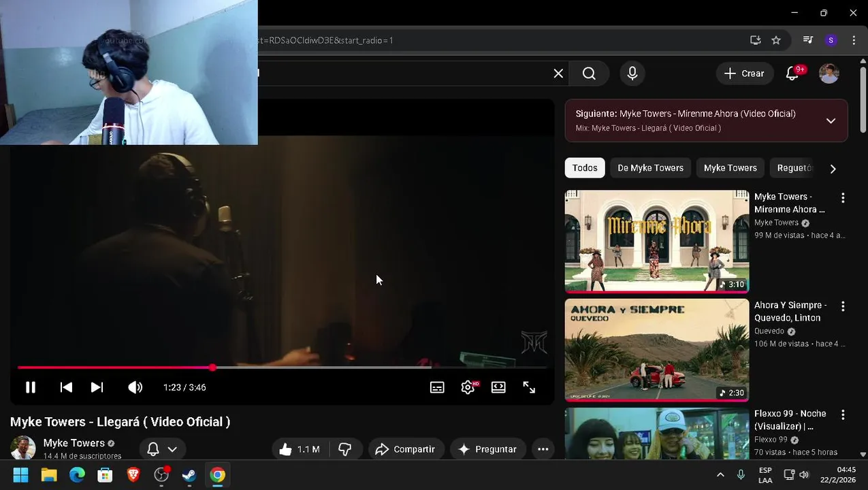Image resolution: width=868 pixels, height=490 pixels.
Task: Open Chrome profile S avatar
Action: point(831,40)
